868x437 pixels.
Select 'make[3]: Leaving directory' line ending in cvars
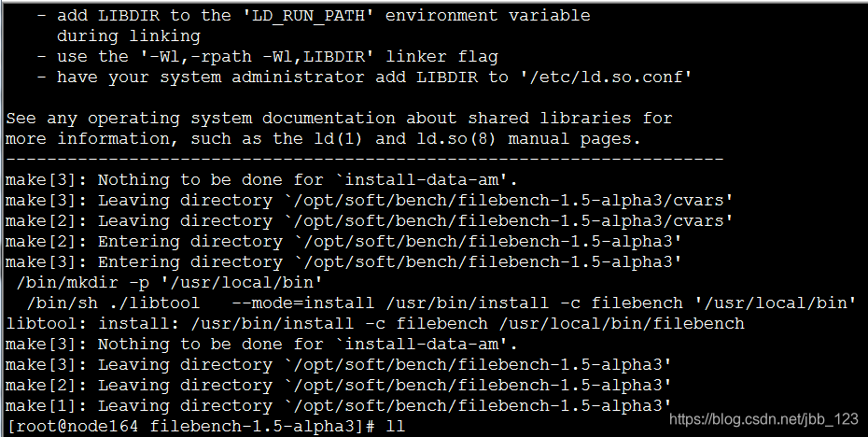coord(370,201)
